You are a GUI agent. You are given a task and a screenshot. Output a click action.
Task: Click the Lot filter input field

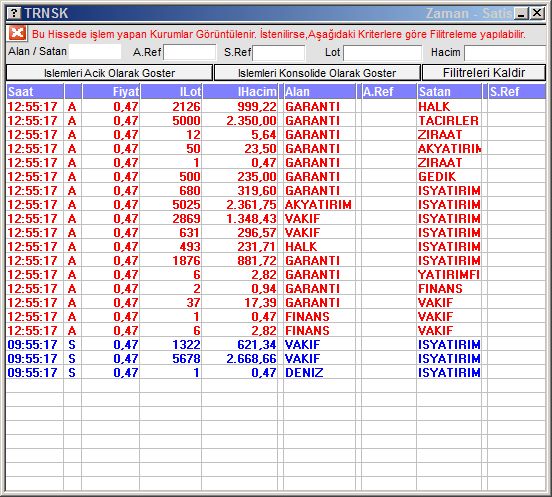(x=382, y=53)
